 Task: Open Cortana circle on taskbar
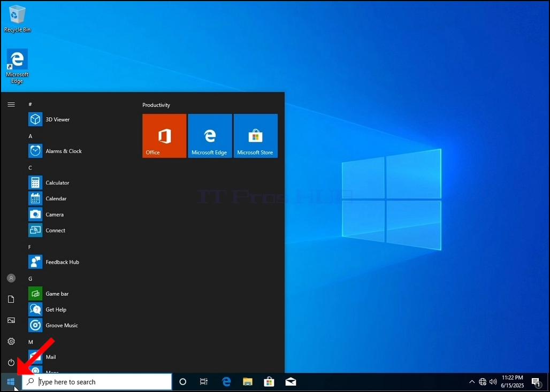(x=183, y=382)
